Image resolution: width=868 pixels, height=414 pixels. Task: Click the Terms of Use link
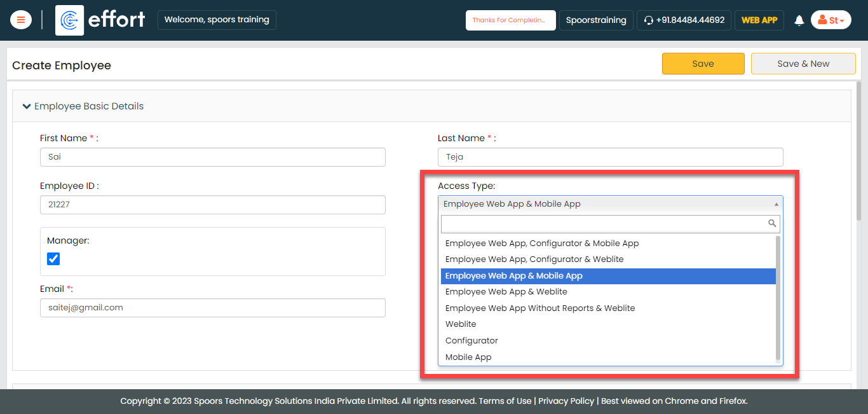tap(506, 401)
